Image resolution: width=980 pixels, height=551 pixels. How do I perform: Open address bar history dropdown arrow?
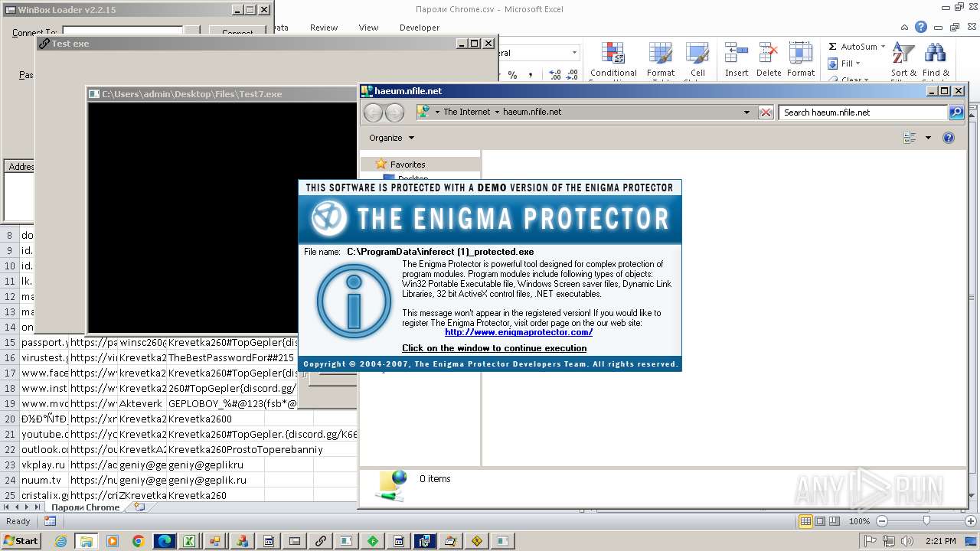click(x=747, y=112)
